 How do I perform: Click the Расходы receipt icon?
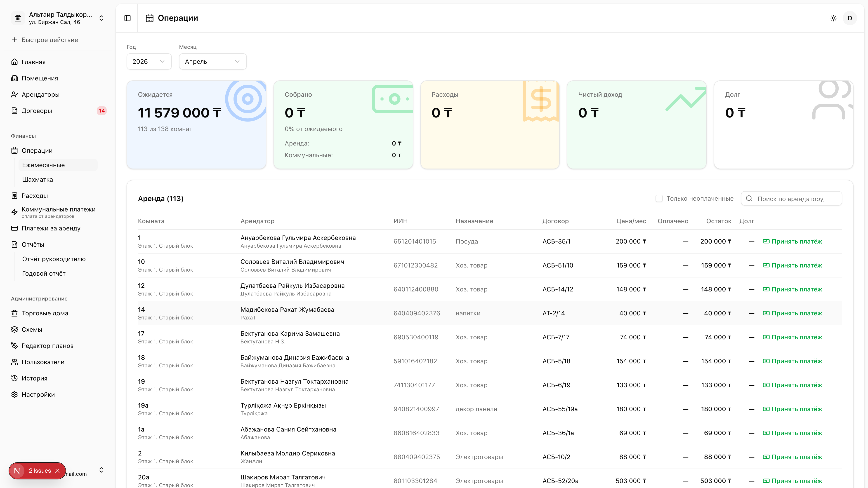(14, 196)
